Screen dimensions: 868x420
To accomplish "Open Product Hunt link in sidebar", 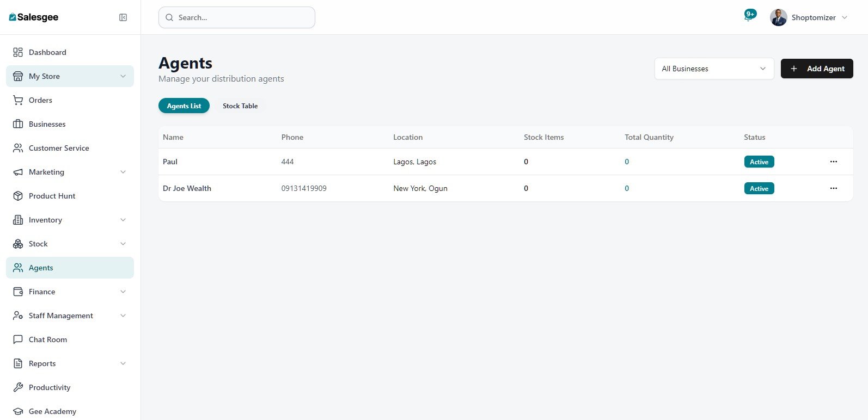I will click(70, 196).
